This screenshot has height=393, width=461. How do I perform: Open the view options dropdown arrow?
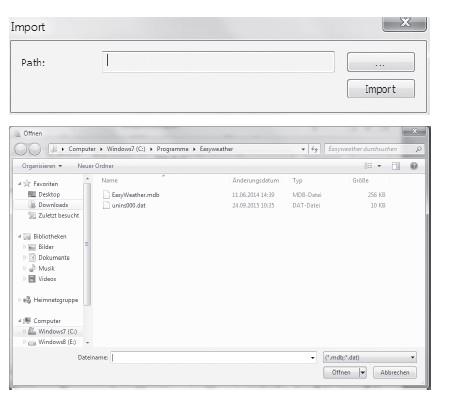379,166
